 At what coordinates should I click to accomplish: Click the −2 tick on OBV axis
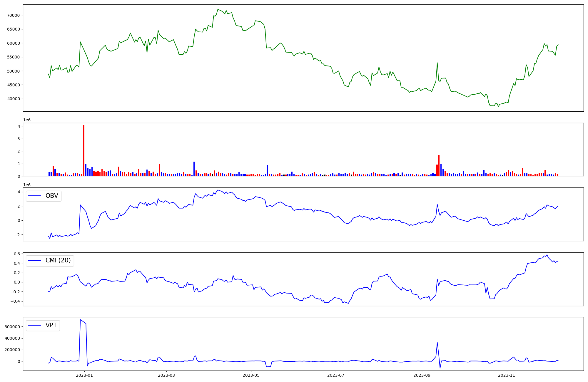click(17, 235)
